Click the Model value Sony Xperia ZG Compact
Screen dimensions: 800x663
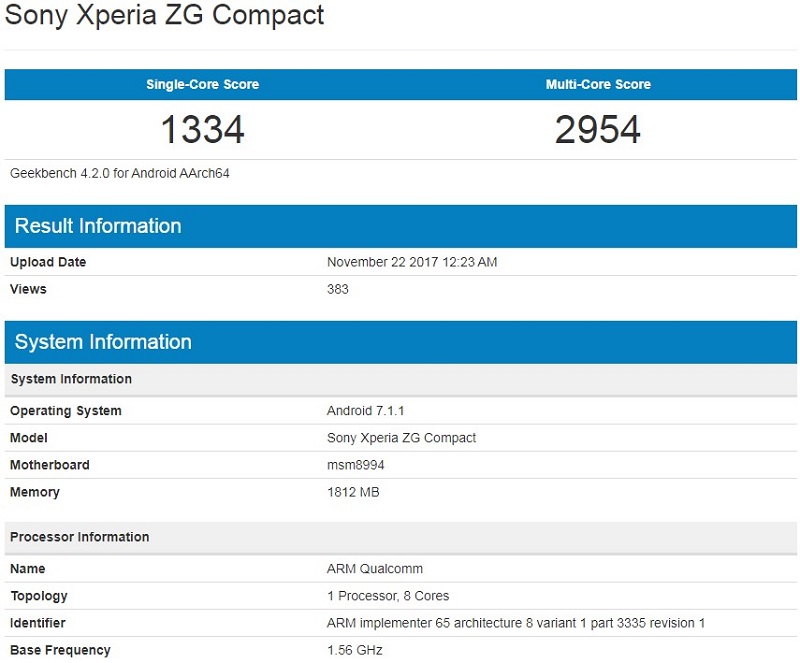(401, 438)
